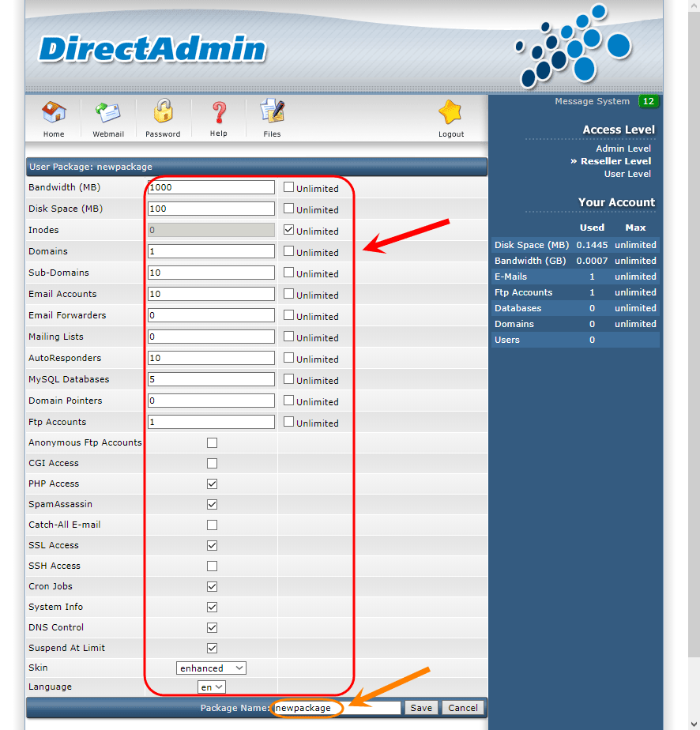Image resolution: width=700 pixels, height=730 pixels.
Task: Focus the AutoResponders input field
Action: (x=211, y=358)
